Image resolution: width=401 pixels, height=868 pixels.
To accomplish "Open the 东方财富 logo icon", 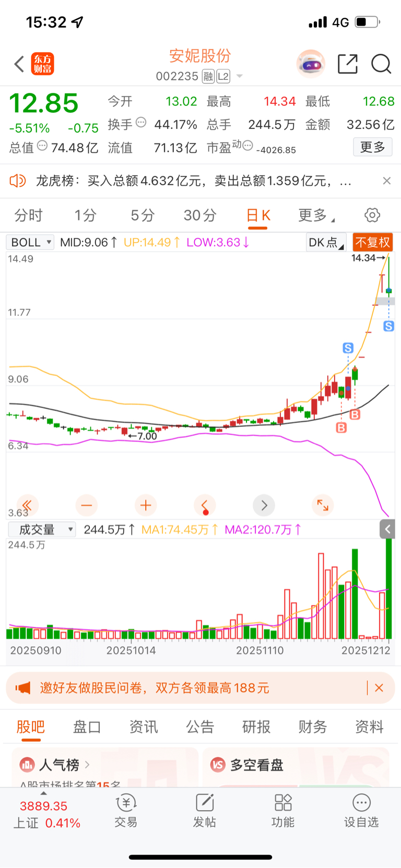I will [42, 64].
